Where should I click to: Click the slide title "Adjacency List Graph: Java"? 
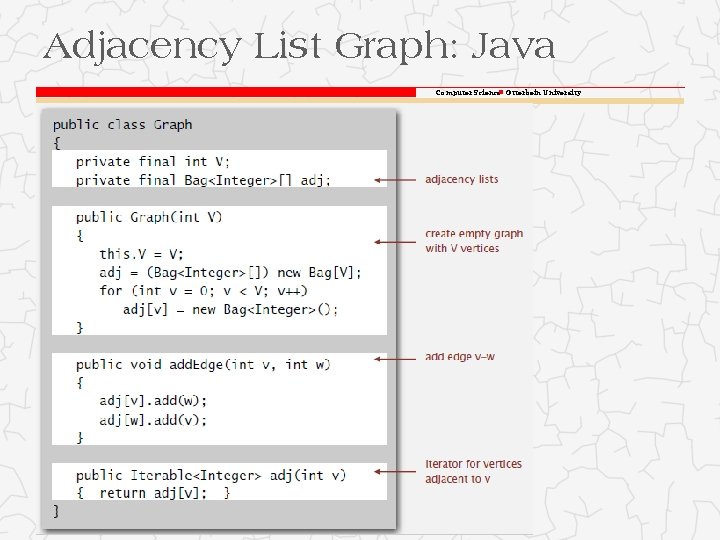coord(299,47)
